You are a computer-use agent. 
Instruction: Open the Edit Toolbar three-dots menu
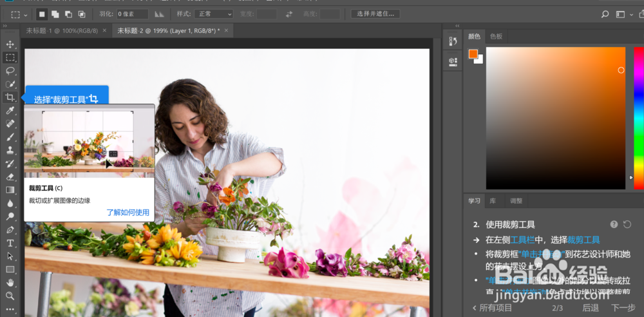pos(10,309)
